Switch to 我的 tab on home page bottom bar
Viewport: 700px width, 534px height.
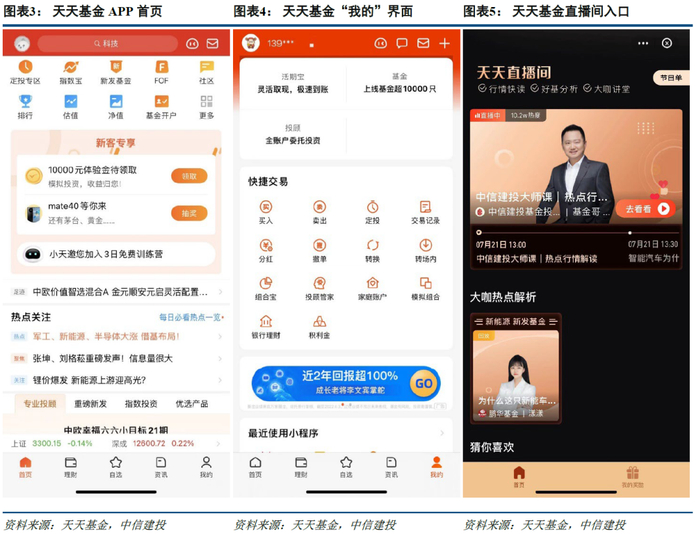coord(206,467)
